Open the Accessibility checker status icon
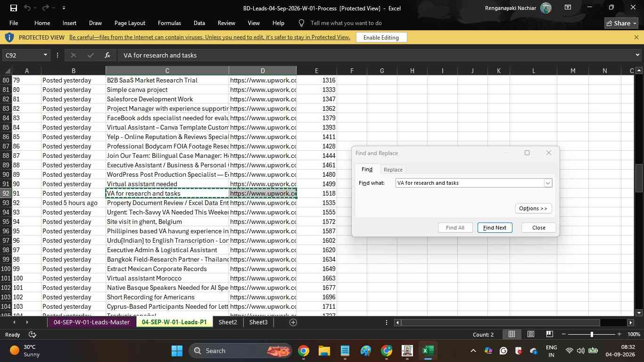The width and height of the screenshot is (644, 362). (x=33, y=335)
